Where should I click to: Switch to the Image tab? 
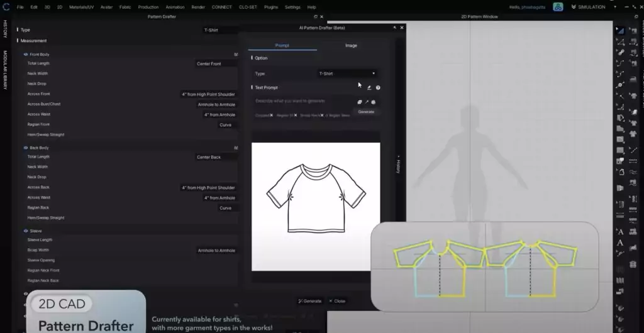351,45
